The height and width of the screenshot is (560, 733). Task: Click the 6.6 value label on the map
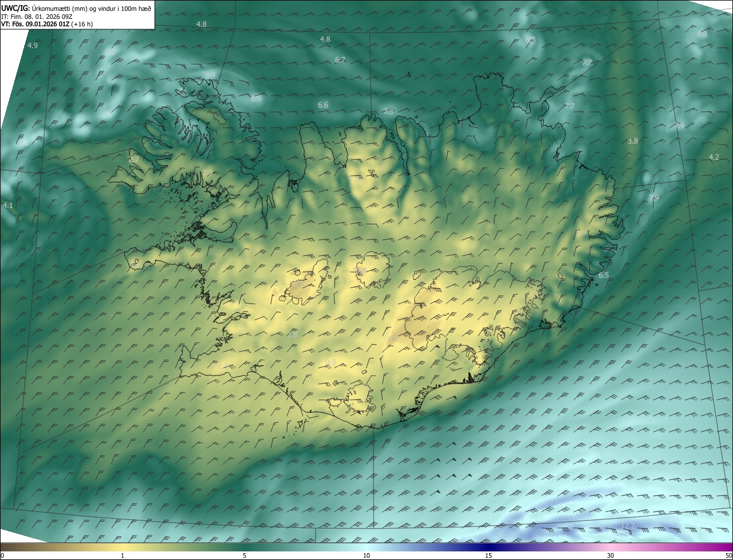coord(323,105)
